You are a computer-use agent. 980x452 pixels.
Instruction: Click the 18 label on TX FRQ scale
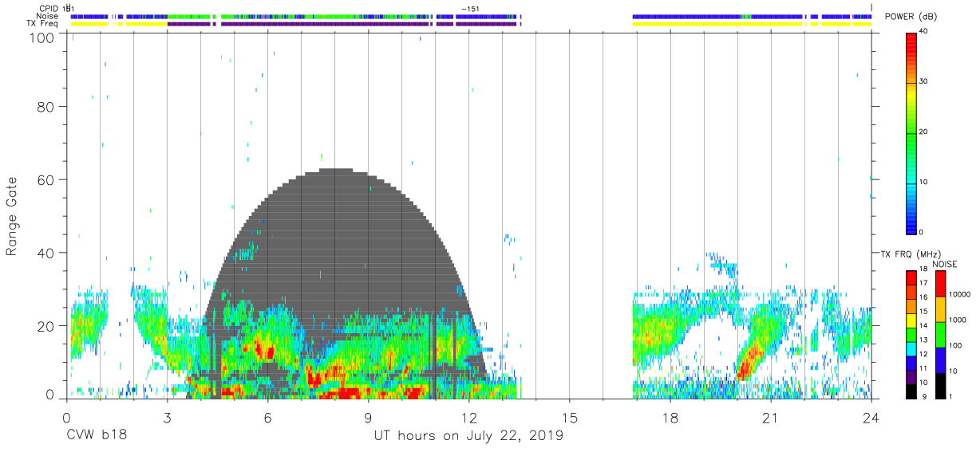(x=923, y=269)
